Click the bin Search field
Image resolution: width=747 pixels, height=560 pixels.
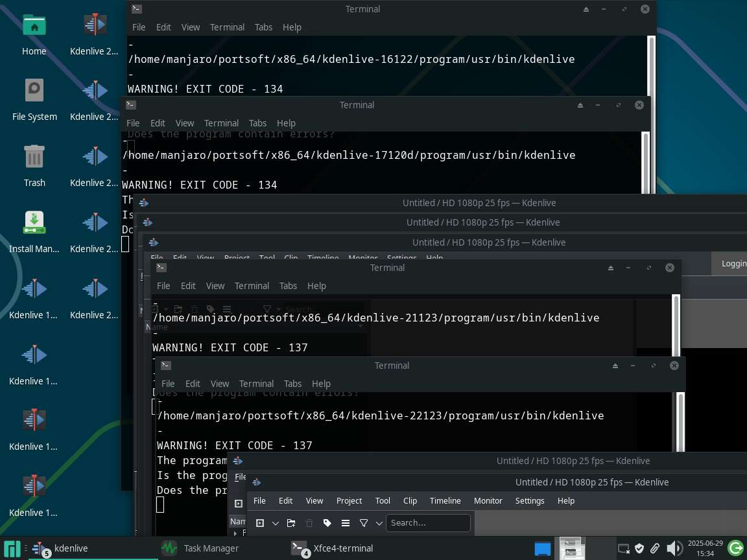pyautogui.click(x=428, y=523)
